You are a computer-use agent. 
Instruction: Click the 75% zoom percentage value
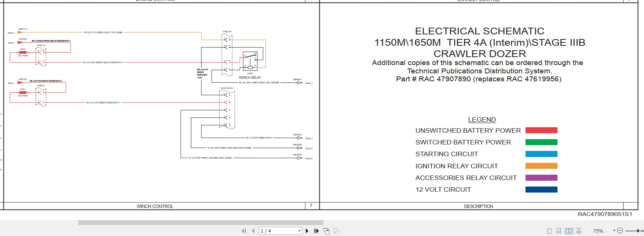click(x=598, y=231)
